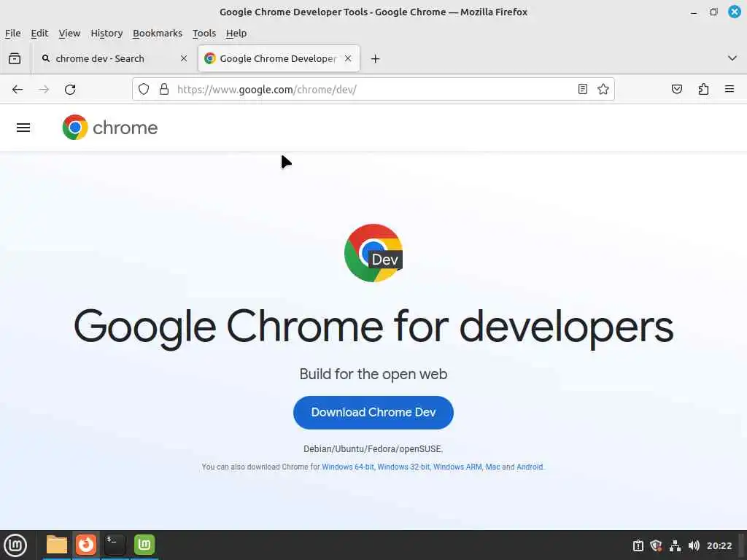Close the Google Chrome Developer tab

click(x=348, y=58)
